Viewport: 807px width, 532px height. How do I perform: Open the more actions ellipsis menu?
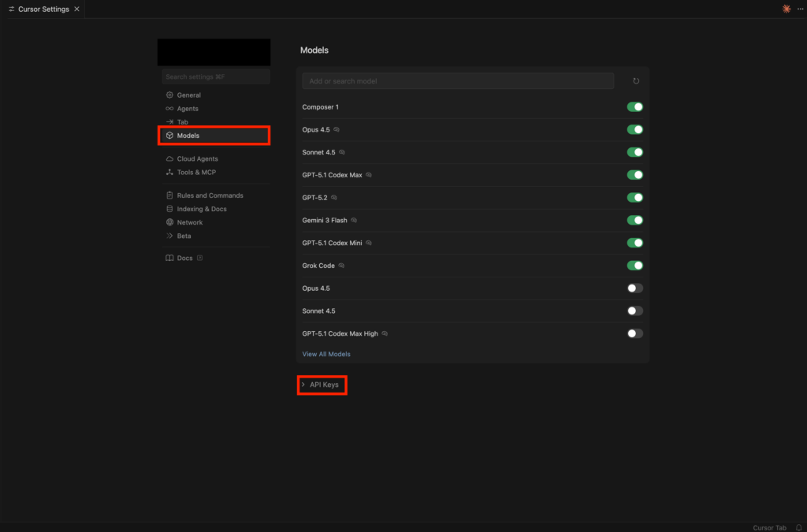(x=800, y=9)
